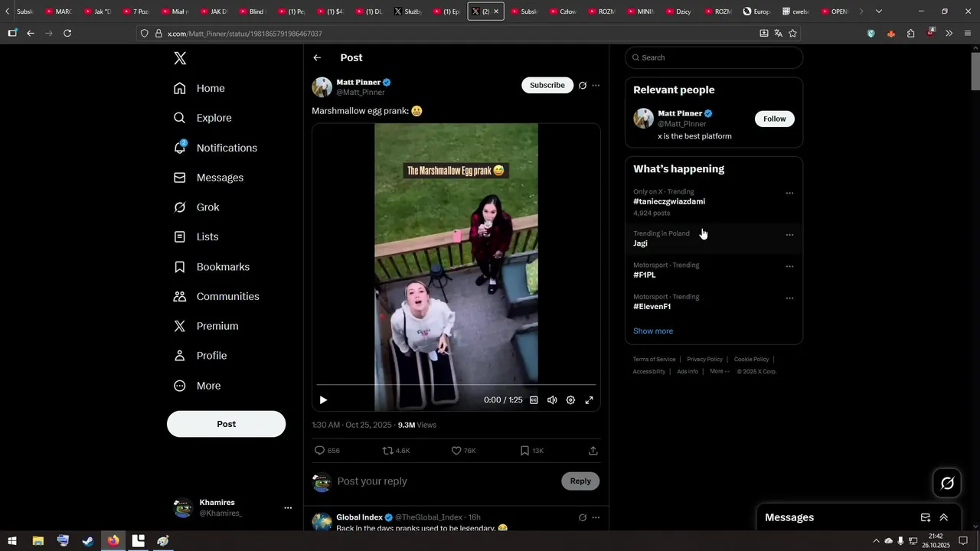Mute the video sound
Image resolution: width=980 pixels, height=551 pixels.
[552, 400]
